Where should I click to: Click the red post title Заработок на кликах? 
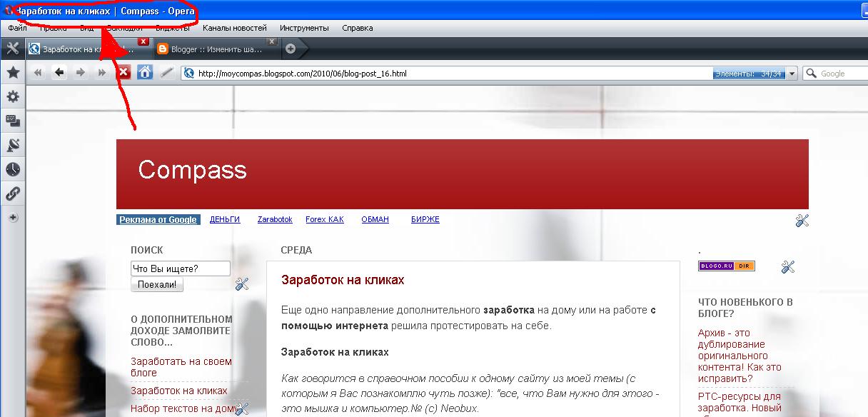343,280
